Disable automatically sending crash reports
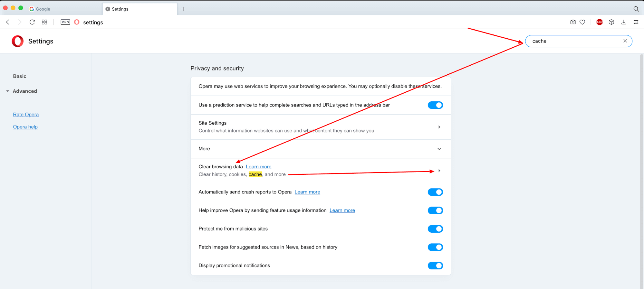This screenshot has height=289, width=644. 435,192
